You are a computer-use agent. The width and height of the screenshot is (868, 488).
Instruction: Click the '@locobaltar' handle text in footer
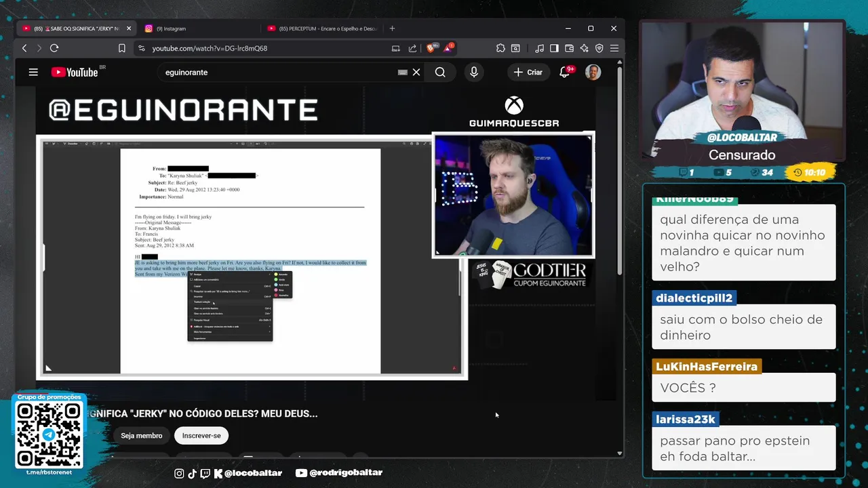253,473
